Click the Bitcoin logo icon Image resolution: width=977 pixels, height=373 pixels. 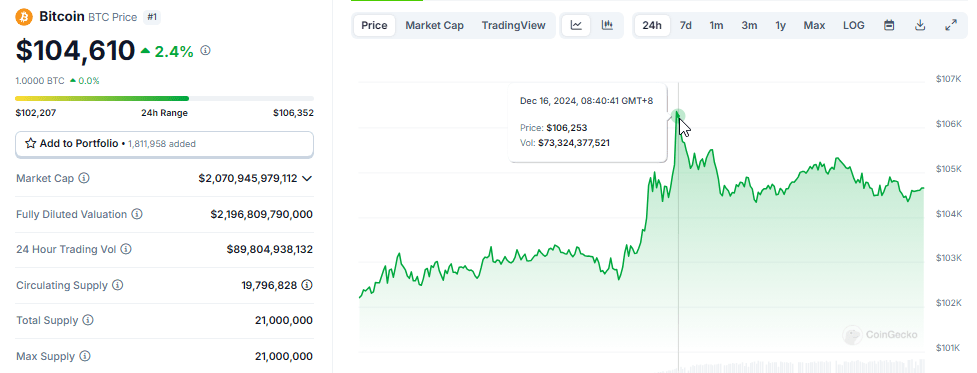point(24,16)
